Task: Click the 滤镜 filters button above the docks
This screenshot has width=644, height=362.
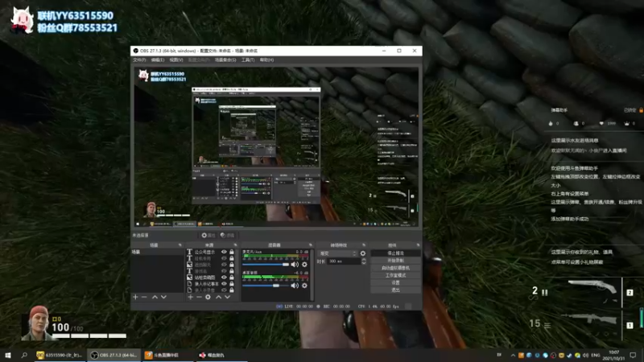Action: (227, 235)
